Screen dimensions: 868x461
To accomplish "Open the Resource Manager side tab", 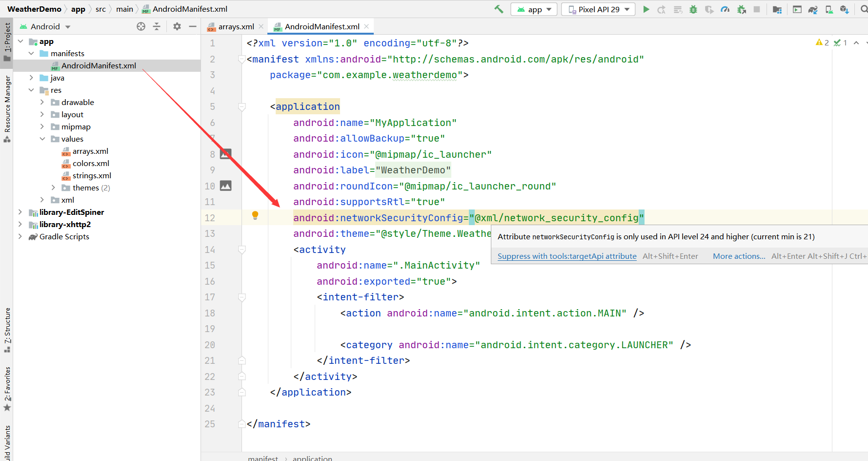I will click(x=7, y=108).
